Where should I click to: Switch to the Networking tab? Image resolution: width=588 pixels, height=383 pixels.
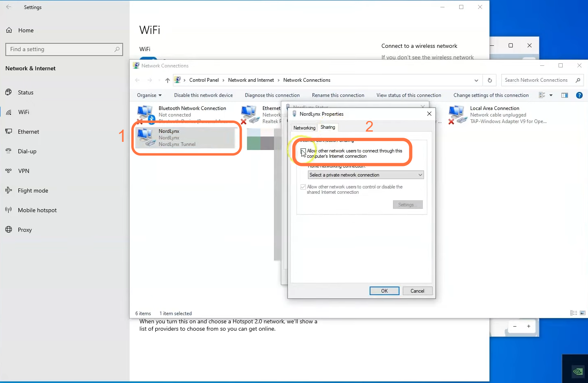click(x=304, y=128)
